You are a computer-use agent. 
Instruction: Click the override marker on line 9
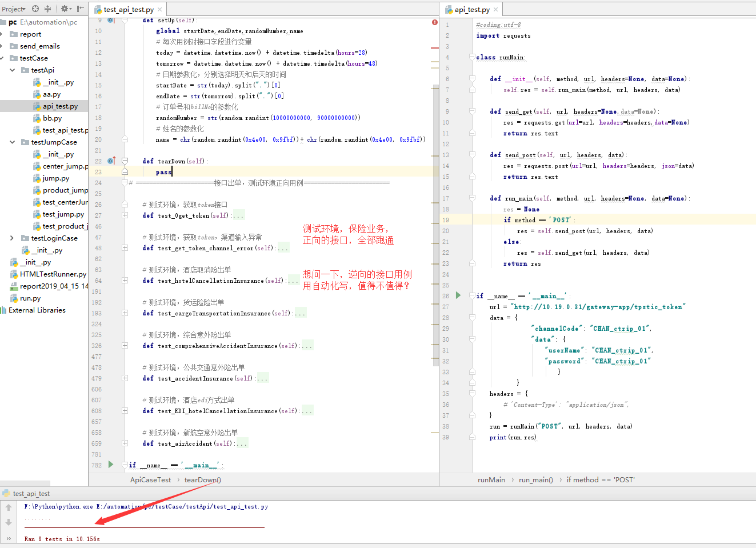pyautogui.click(x=111, y=20)
